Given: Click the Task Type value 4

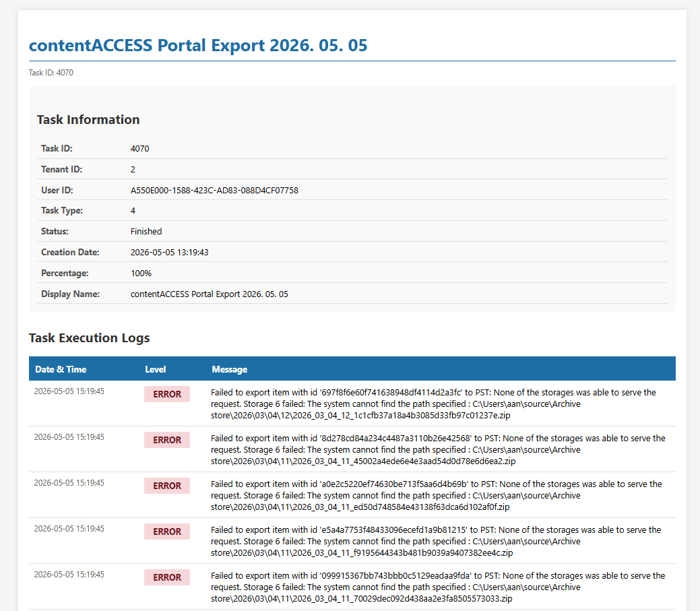Looking at the screenshot, I should coord(133,211).
